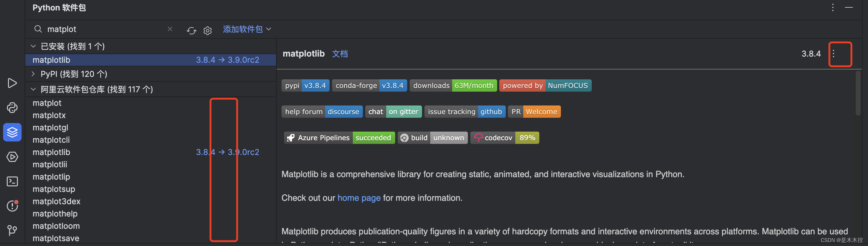Click the powered by NumFOCUS badge
The image size is (868, 246).
[545, 85]
